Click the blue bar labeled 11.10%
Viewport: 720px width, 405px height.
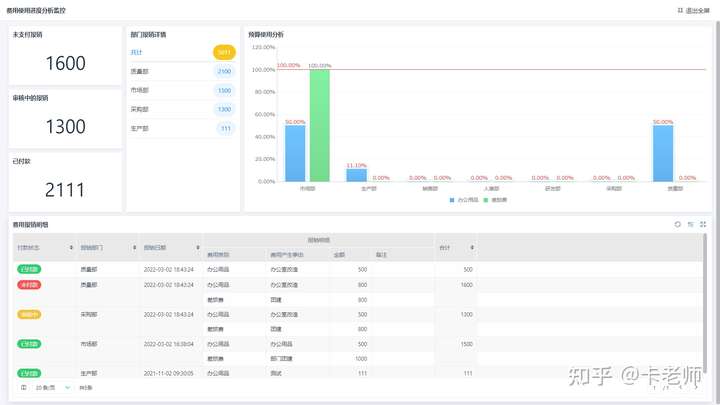tap(356, 175)
